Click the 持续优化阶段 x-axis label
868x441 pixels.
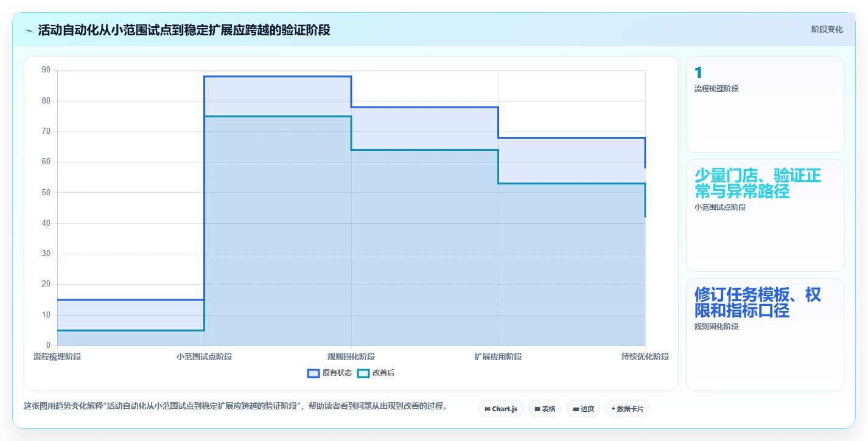(645, 356)
